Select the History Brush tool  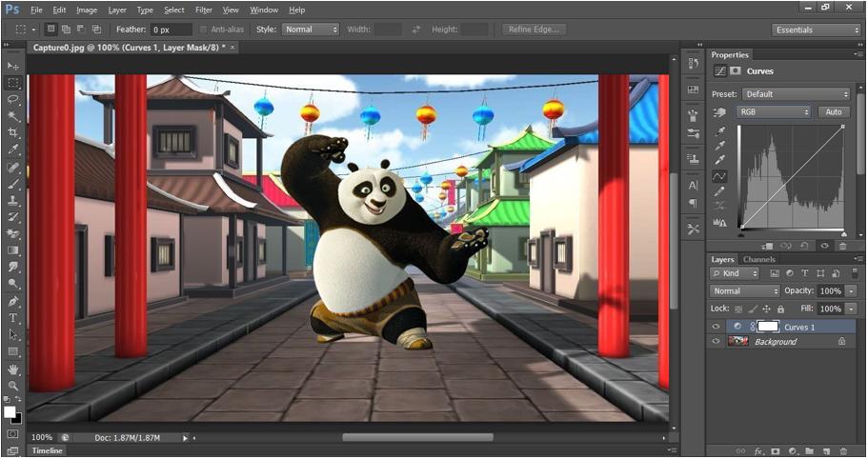click(x=13, y=217)
